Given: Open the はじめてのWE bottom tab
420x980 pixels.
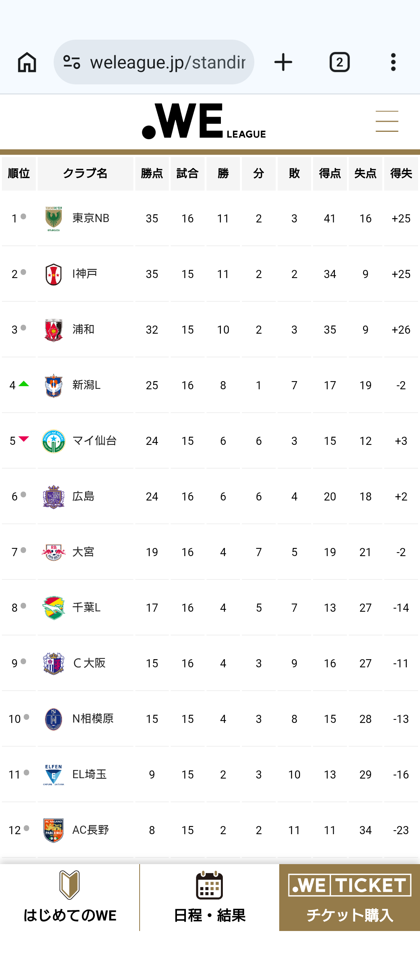Looking at the screenshot, I should click(70, 898).
